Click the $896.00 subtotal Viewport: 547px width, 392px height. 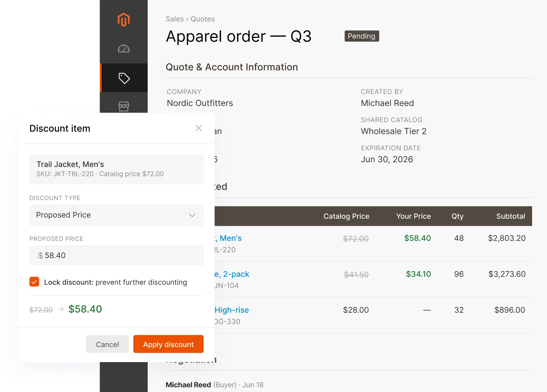tap(510, 310)
